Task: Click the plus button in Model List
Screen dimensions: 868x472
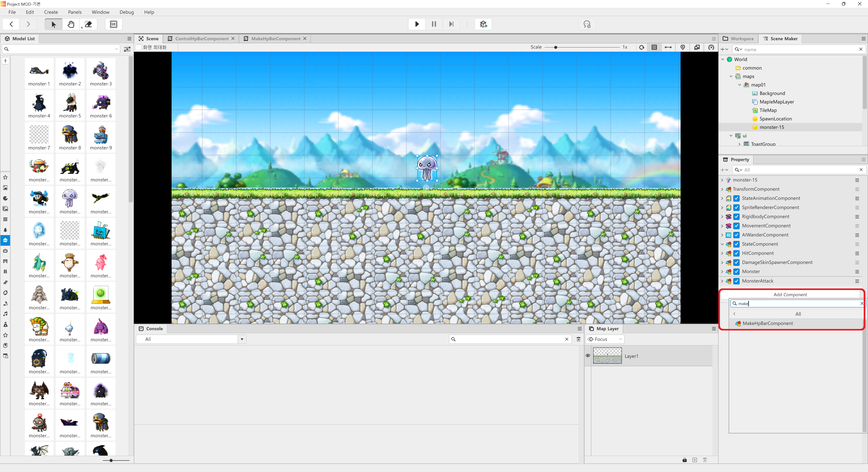Action: point(5,61)
